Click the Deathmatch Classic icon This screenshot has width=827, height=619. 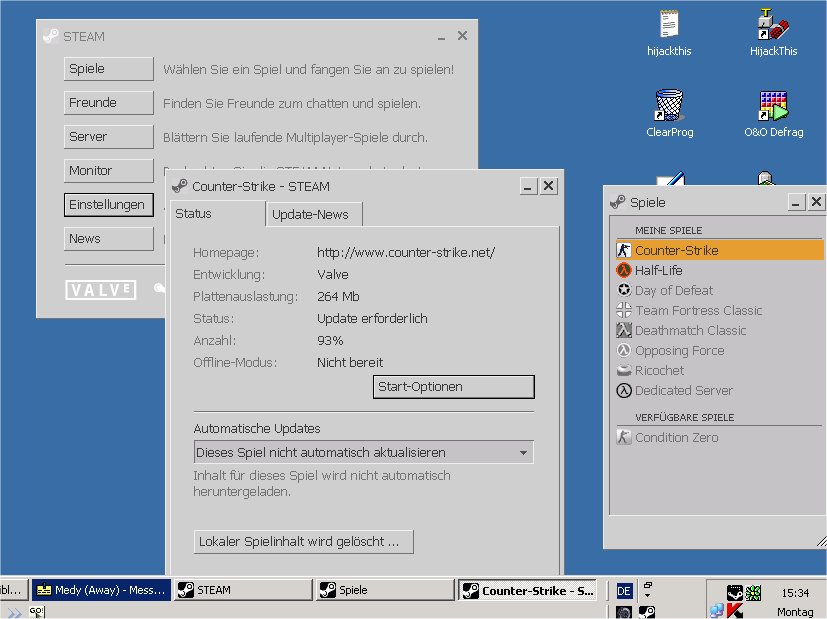click(x=624, y=330)
